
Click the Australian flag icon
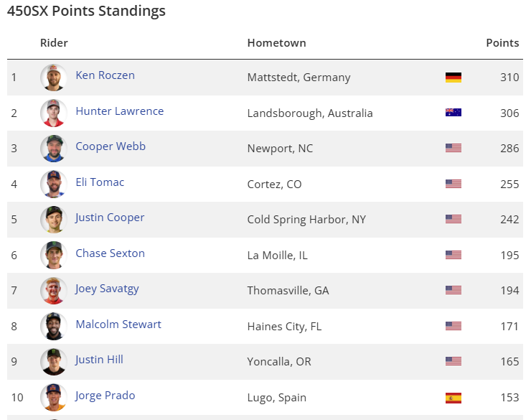(453, 113)
